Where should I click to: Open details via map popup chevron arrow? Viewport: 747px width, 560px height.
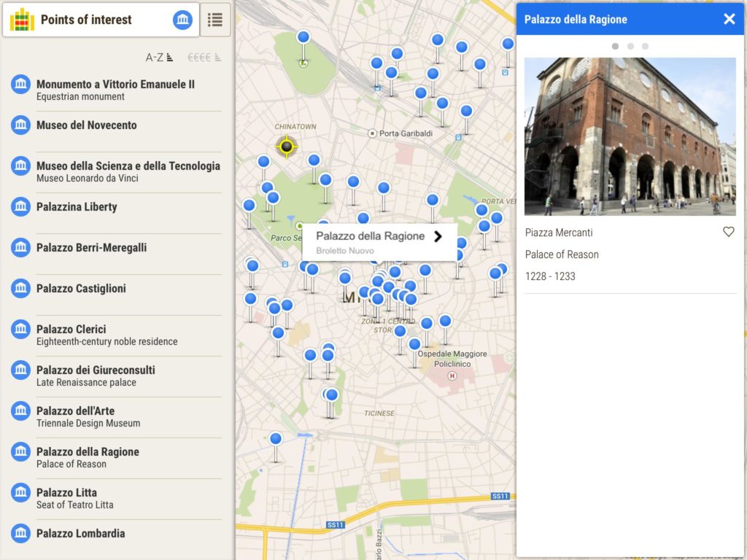438,236
